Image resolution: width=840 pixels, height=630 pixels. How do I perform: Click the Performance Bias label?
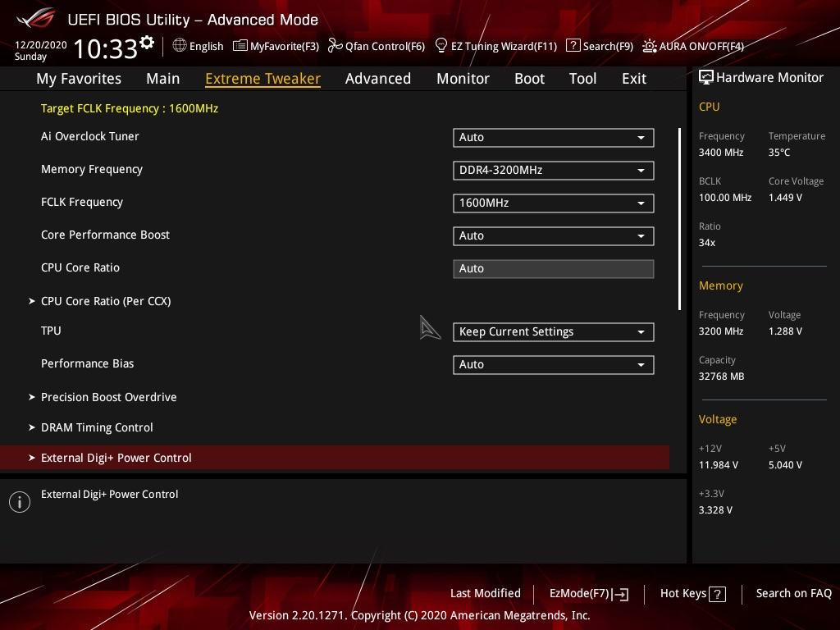tap(87, 363)
